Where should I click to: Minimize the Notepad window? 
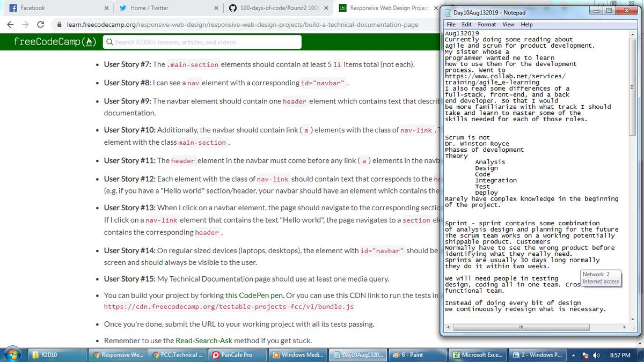596,11
